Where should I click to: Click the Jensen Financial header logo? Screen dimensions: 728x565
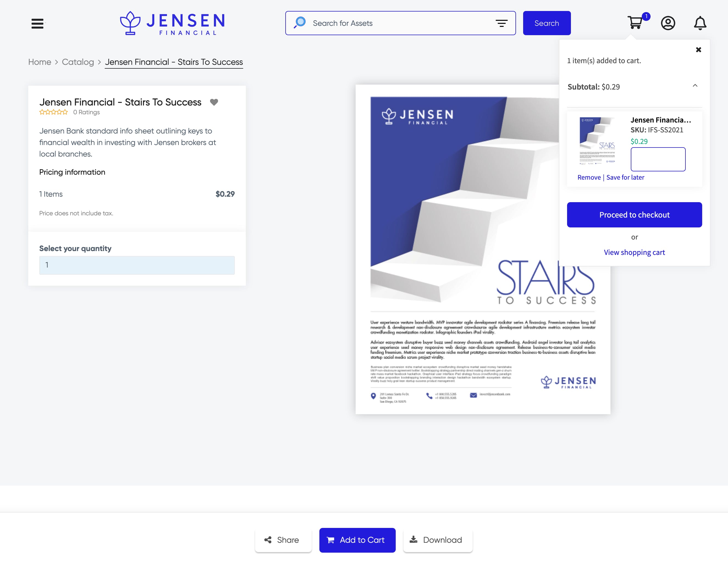click(x=172, y=23)
